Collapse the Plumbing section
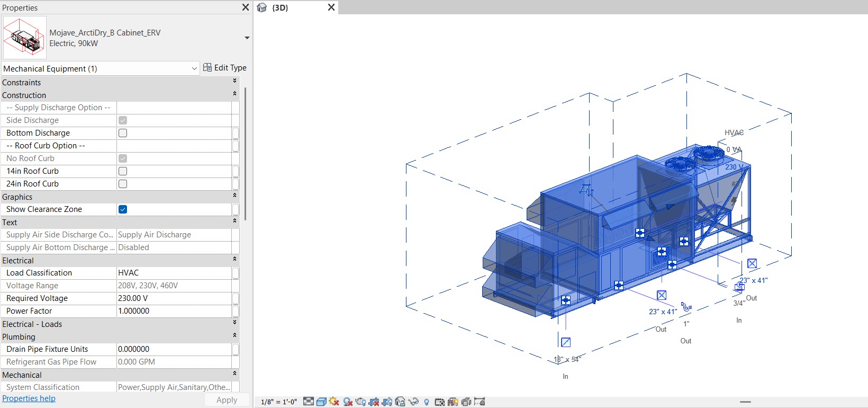The height and width of the screenshot is (408, 868). (234, 335)
